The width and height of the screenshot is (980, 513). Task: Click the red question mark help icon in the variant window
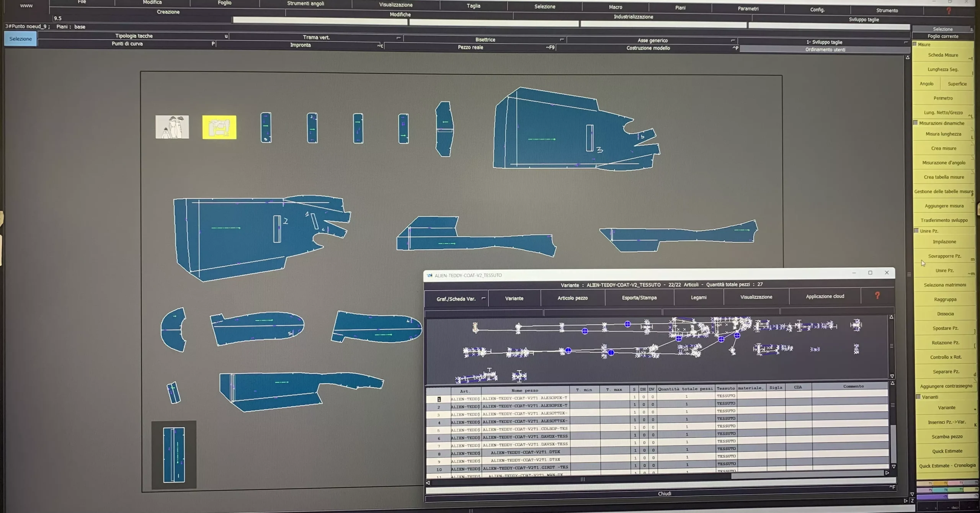click(x=877, y=295)
